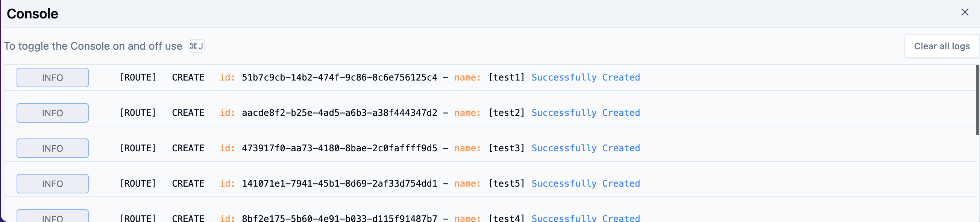This screenshot has height=222, width=980.
Task: Click the [test4] name in the last log
Action: 507,218
